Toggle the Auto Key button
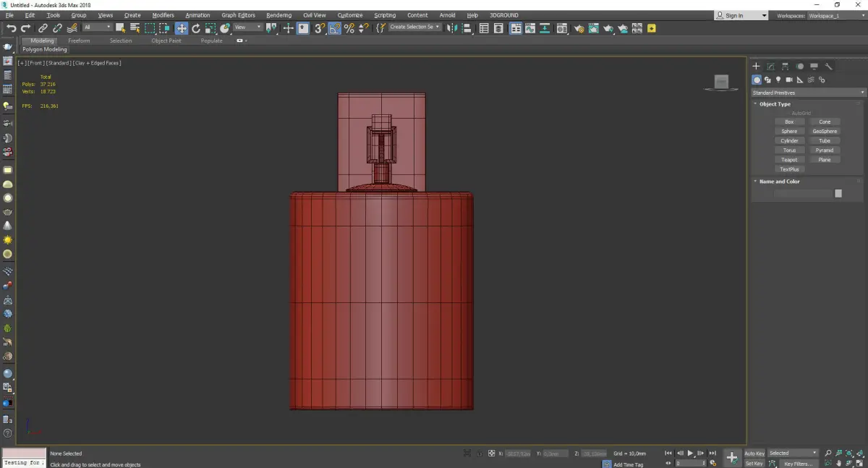Screen dimensions: 868x468 pos(754,454)
